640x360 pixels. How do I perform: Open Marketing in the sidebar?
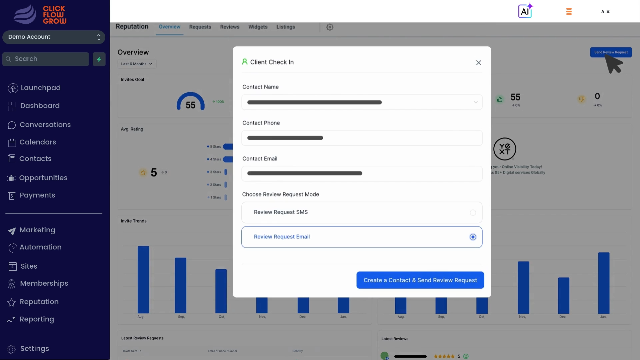click(x=31, y=230)
